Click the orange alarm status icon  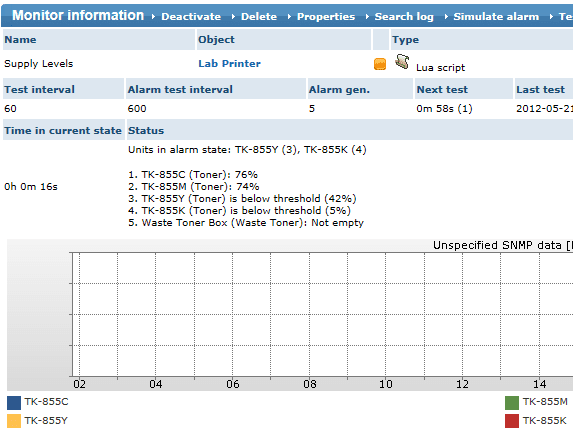pyautogui.click(x=380, y=64)
